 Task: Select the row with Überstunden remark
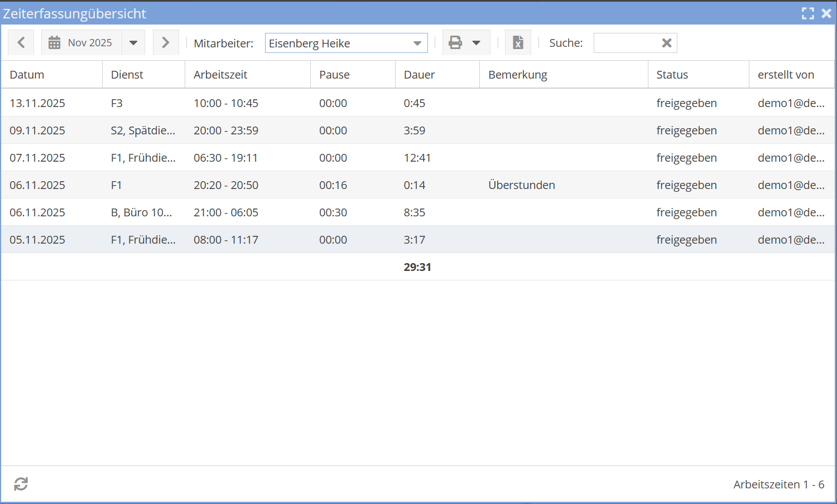pyautogui.click(x=521, y=185)
